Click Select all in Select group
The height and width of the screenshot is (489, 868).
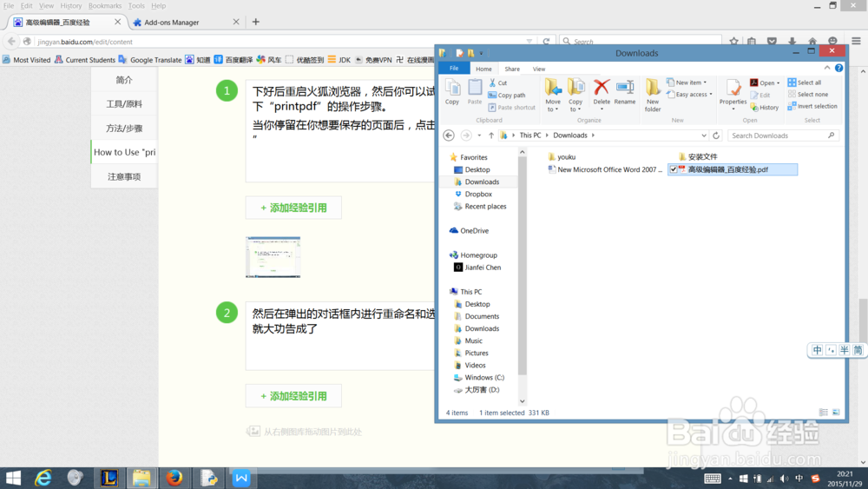pos(805,83)
